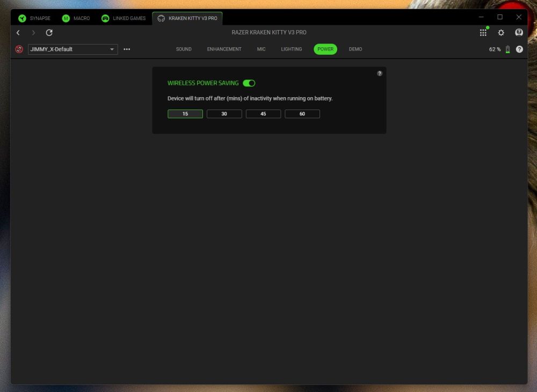Expand the JIMMY_X-Default profile dropdown
Screen dimensions: 537x392
(112, 49)
